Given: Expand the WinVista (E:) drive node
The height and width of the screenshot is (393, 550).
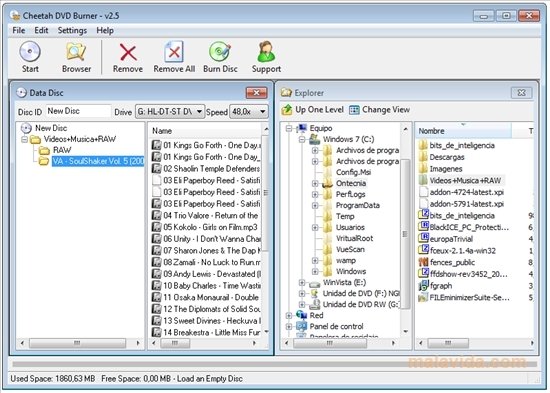Looking at the screenshot, I should (x=302, y=282).
